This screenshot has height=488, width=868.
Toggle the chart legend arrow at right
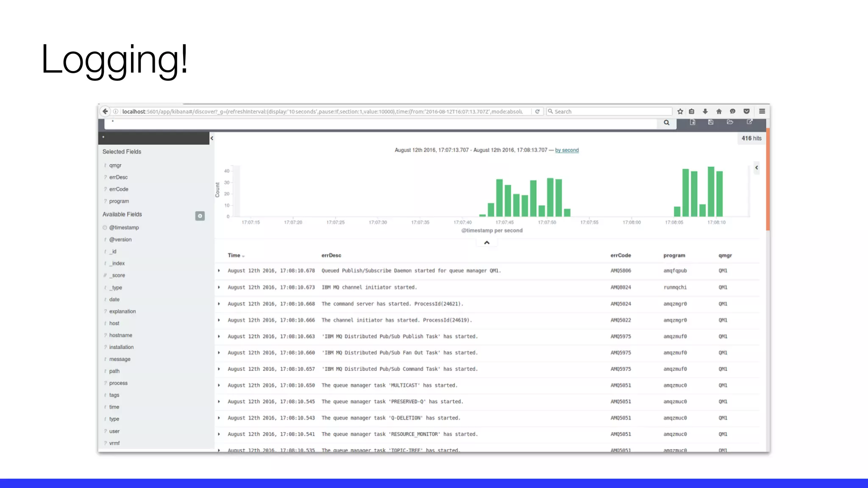(757, 168)
